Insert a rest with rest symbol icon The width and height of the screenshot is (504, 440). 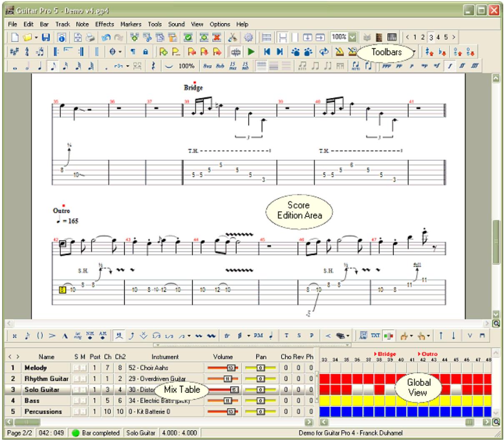pyautogui.click(x=154, y=66)
